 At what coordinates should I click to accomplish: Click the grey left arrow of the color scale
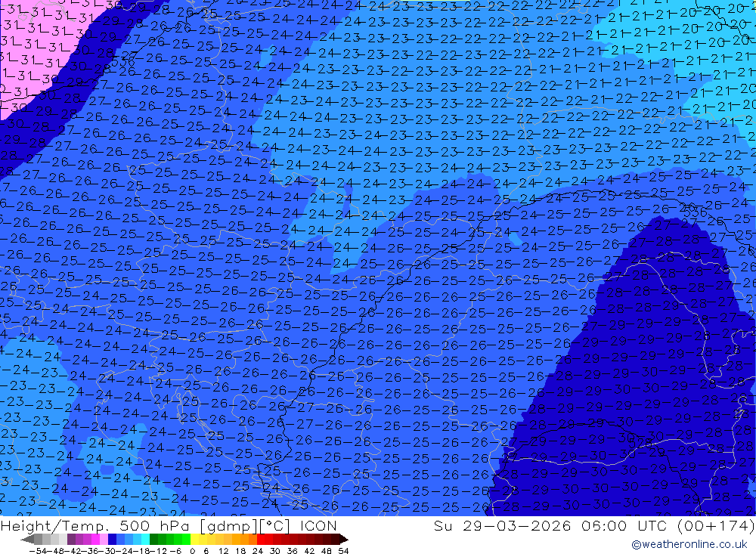[x=27, y=539]
